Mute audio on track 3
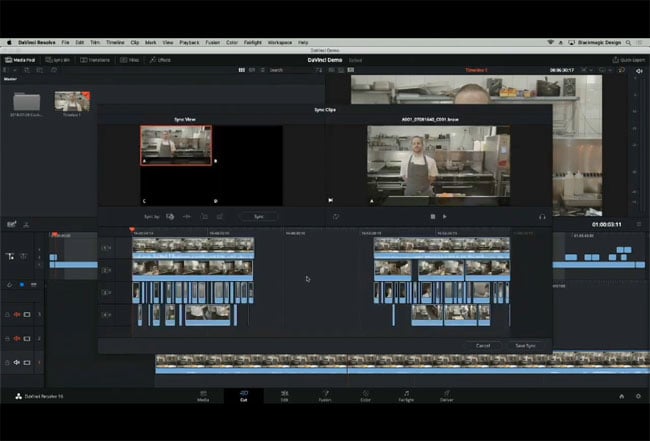 17,315
